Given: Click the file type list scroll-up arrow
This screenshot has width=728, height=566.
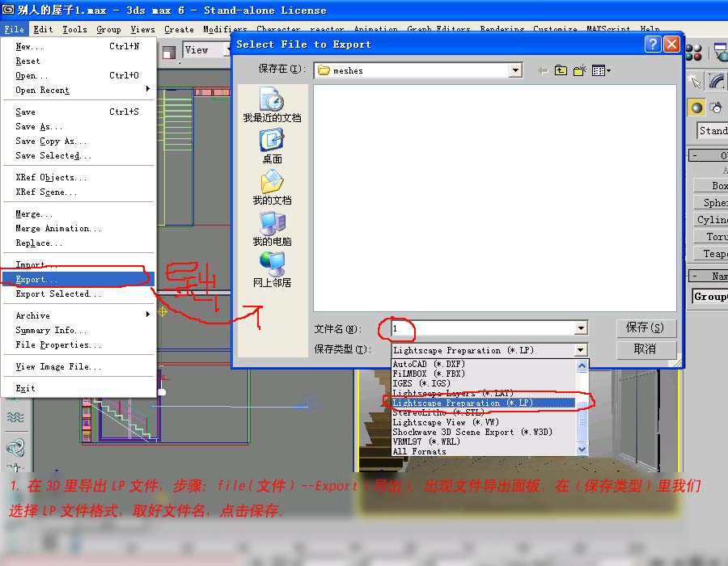Looking at the screenshot, I should pos(582,365).
